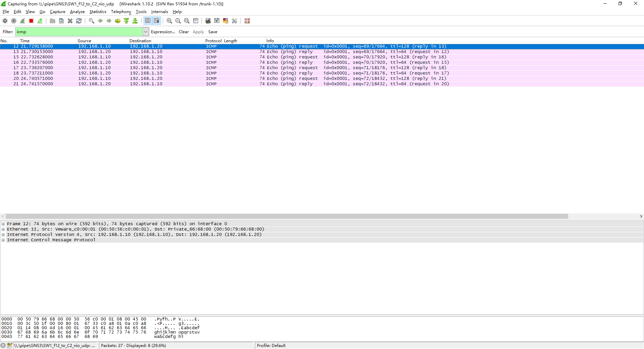Image resolution: width=644 pixels, height=349 pixels.
Task: Open help lifebuoy icon
Action: pos(247,21)
